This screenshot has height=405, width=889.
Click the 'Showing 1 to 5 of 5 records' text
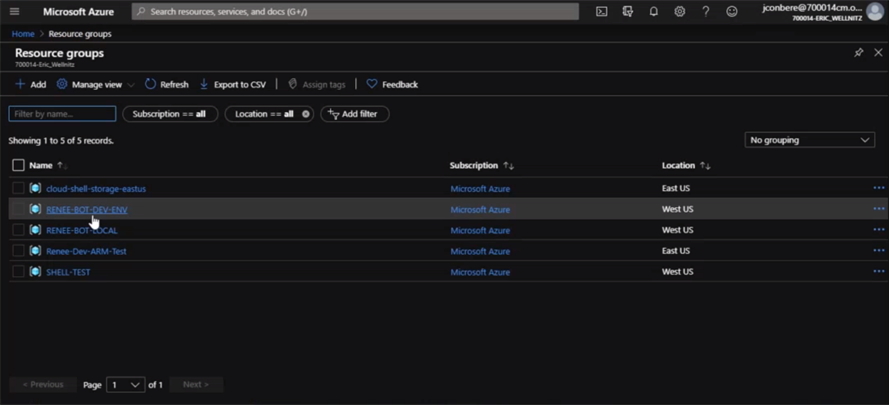pyautogui.click(x=61, y=141)
